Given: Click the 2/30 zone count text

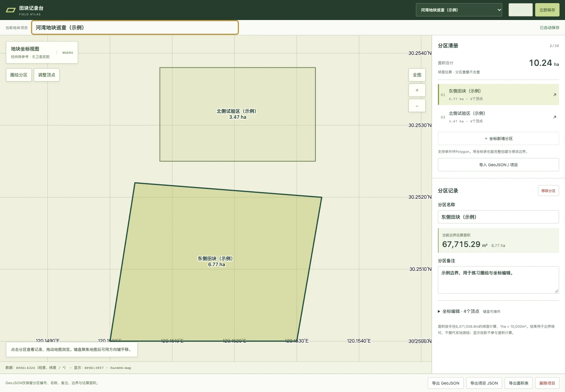Looking at the screenshot, I should click(554, 46).
